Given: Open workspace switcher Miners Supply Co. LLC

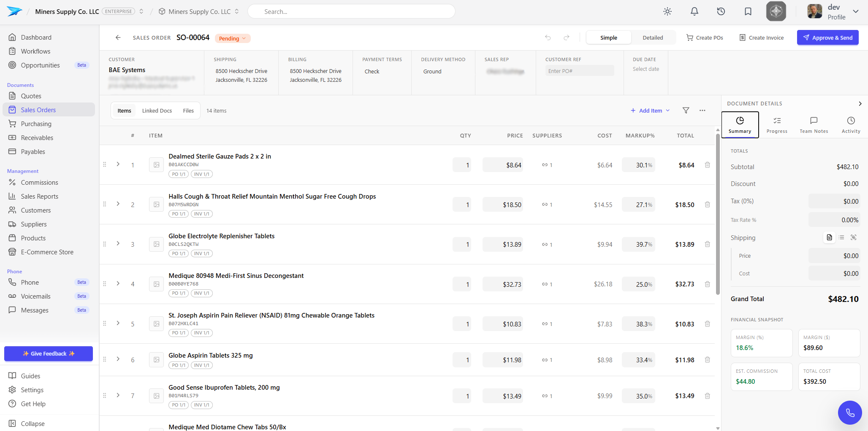Looking at the screenshot, I should pos(198,11).
